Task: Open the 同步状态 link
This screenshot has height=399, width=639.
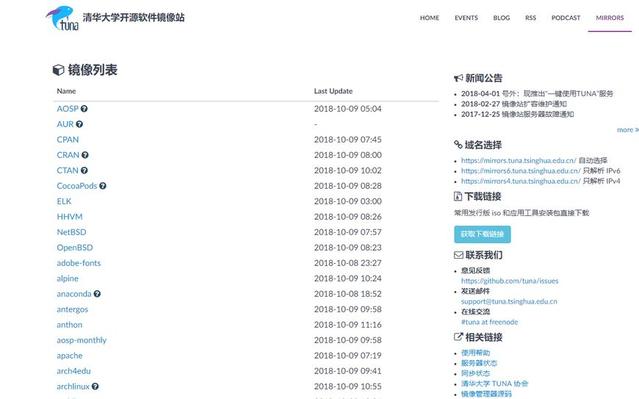Action: tap(476, 373)
